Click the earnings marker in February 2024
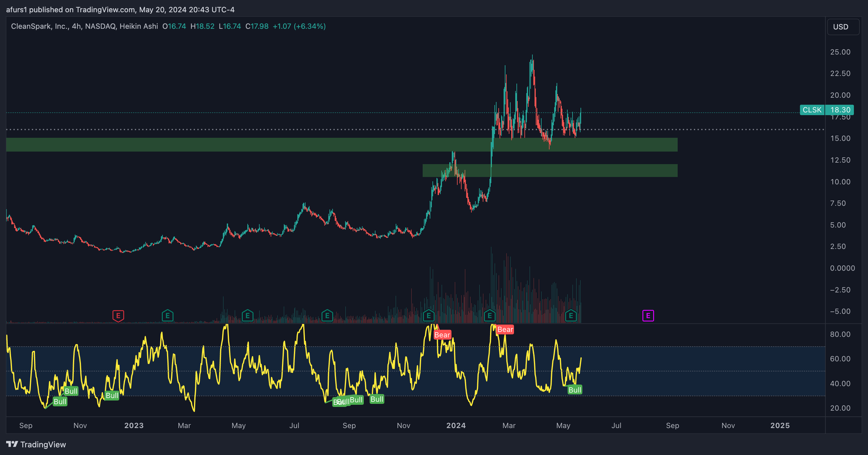Viewport: 868px width, 455px height. pos(489,316)
